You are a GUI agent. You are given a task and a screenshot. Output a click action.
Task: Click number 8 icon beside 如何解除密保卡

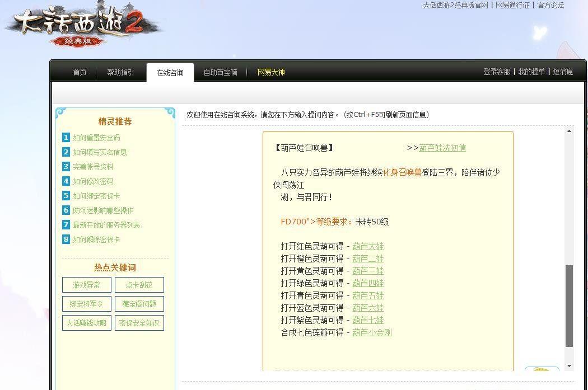(x=66, y=239)
